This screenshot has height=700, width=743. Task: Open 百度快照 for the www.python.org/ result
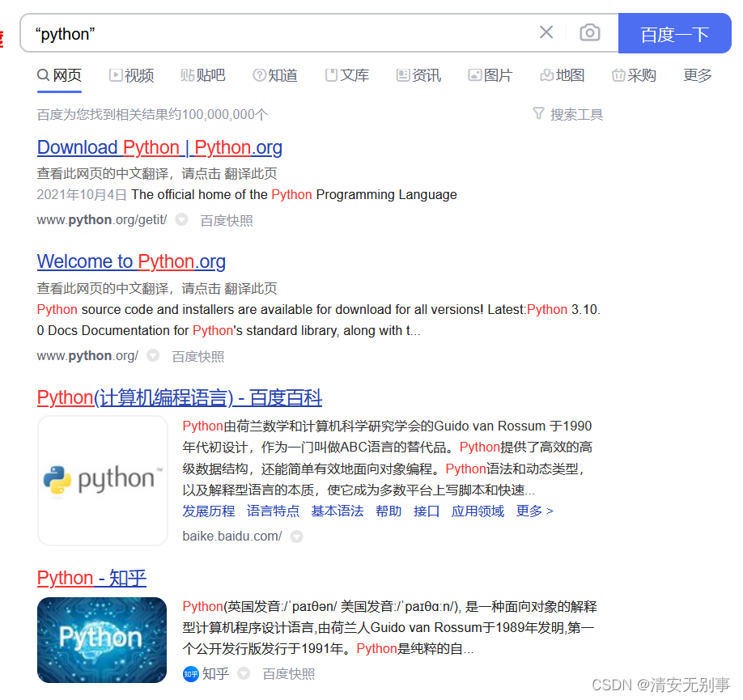click(x=198, y=356)
